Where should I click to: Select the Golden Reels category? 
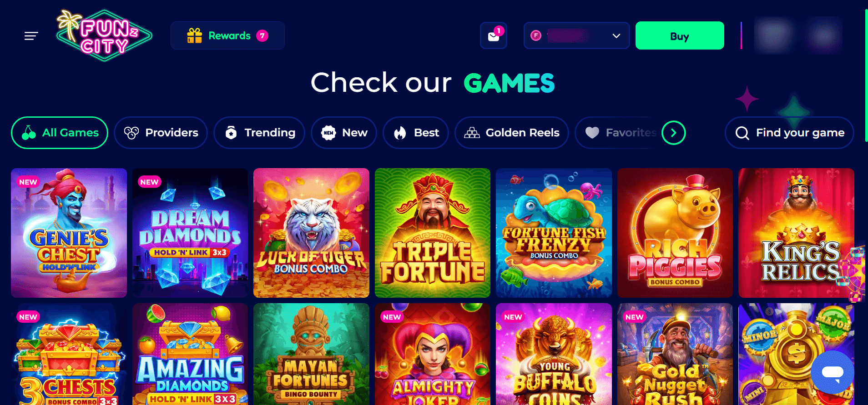click(x=512, y=133)
